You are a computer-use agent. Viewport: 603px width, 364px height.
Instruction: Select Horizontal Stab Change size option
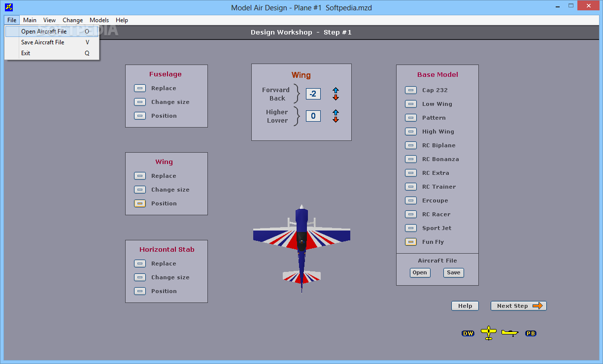tap(140, 277)
